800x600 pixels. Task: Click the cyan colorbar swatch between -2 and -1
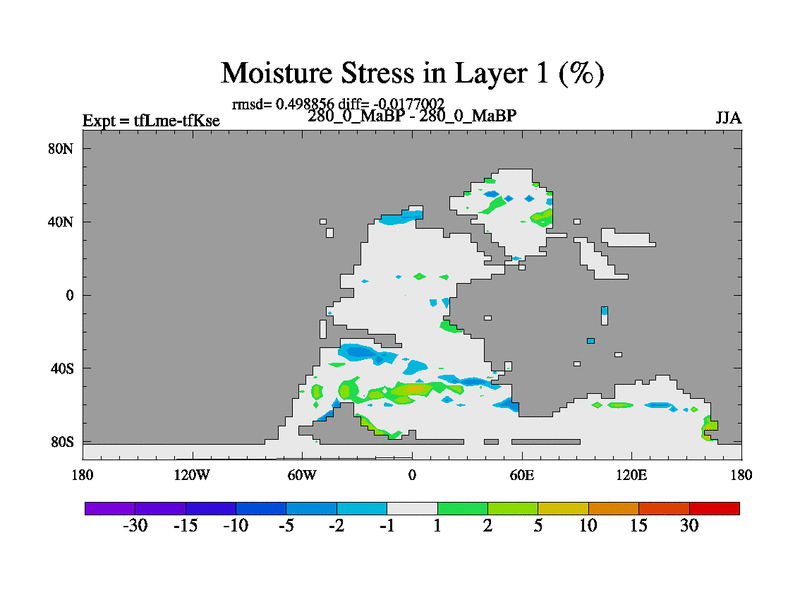click(362, 508)
